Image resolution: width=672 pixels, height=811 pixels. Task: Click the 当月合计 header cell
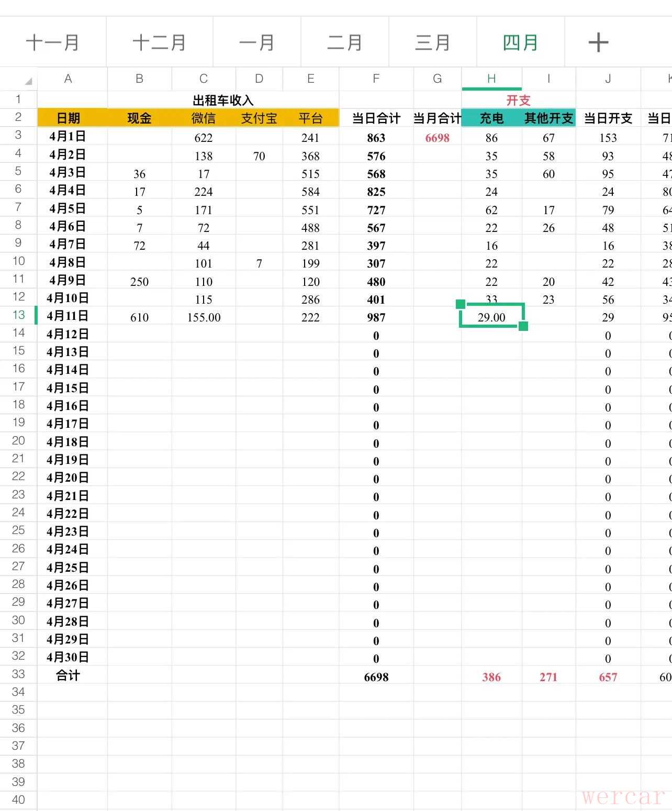pos(438,118)
